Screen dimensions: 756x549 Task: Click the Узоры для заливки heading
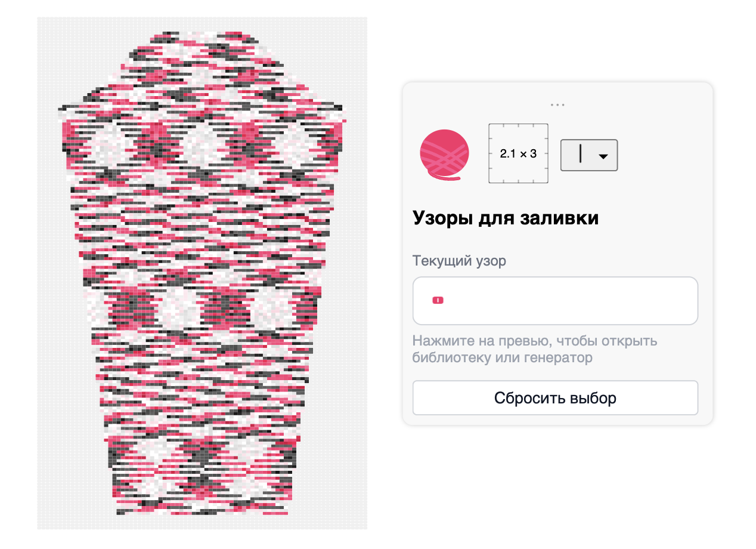(x=505, y=218)
